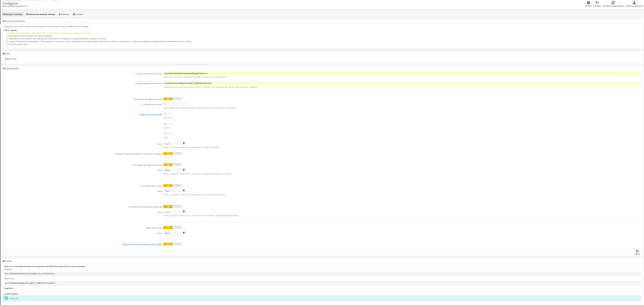
Task: Switch 'Formulário de contato' to NÃO
Action: pyautogui.click(x=177, y=186)
